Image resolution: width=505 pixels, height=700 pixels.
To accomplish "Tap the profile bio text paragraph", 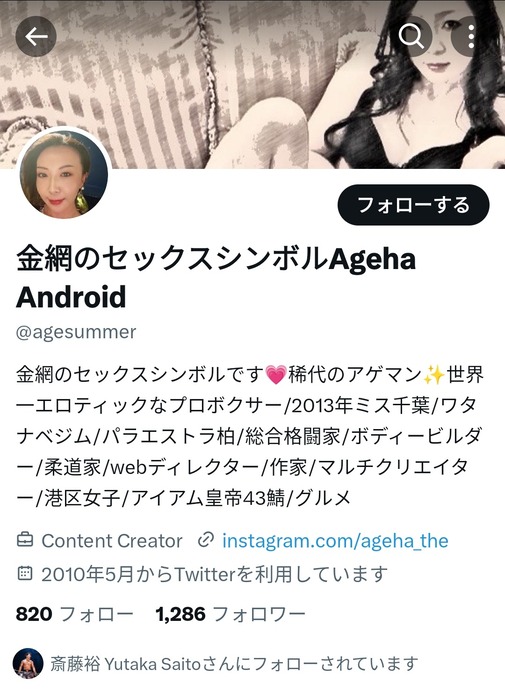I will point(250,436).
